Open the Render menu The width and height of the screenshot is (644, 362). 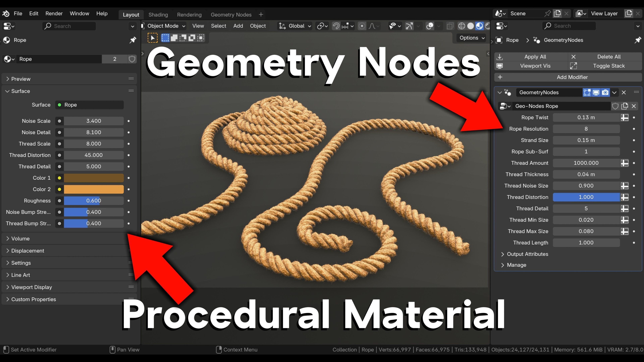(54, 13)
